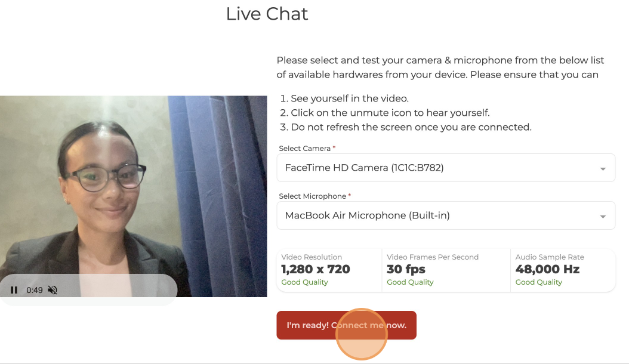Viewport: 629px width, 364px height.
Task: Open the FaceTime HD Camera selection field
Action: coord(446,168)
